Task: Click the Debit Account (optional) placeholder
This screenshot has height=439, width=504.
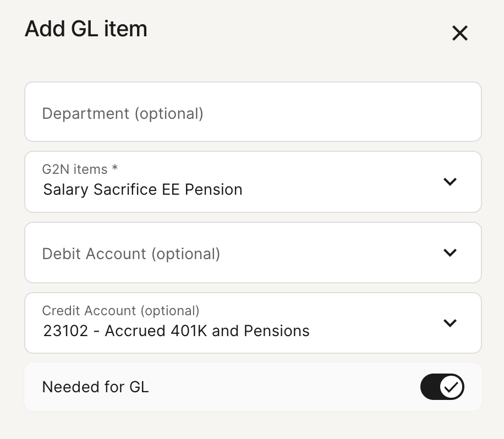Action: tap(131, 254)
